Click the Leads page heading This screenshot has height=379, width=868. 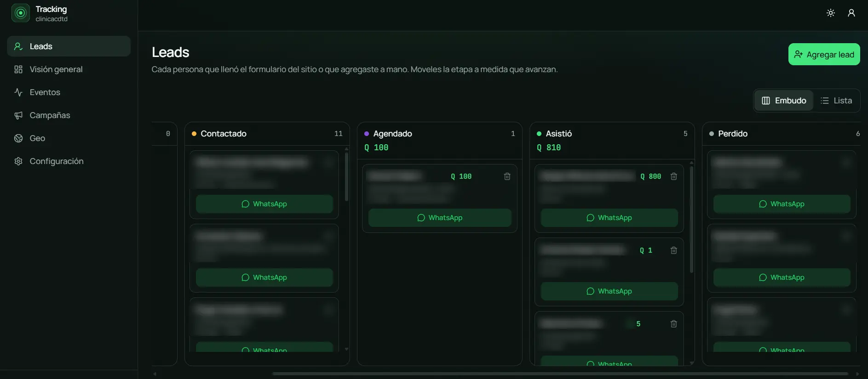pyautogui.click(x=170, y=52)
